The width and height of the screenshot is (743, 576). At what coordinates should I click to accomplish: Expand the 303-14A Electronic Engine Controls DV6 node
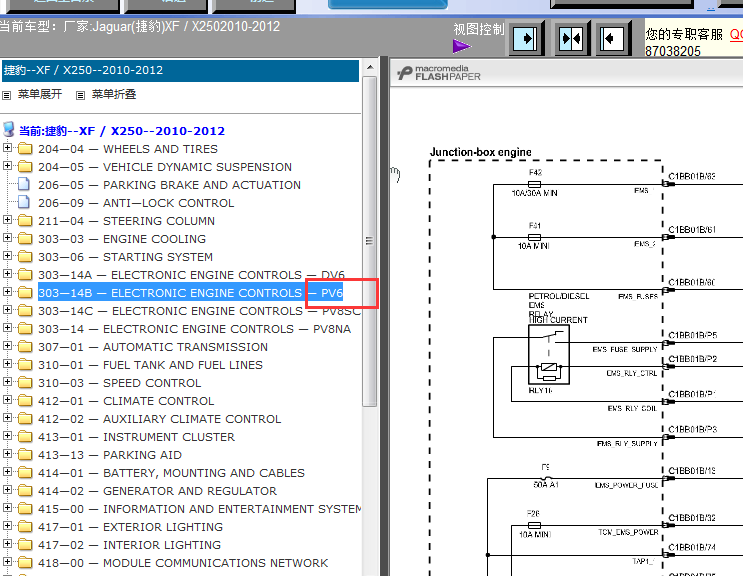pyautogui.click(x=7, y=274)
